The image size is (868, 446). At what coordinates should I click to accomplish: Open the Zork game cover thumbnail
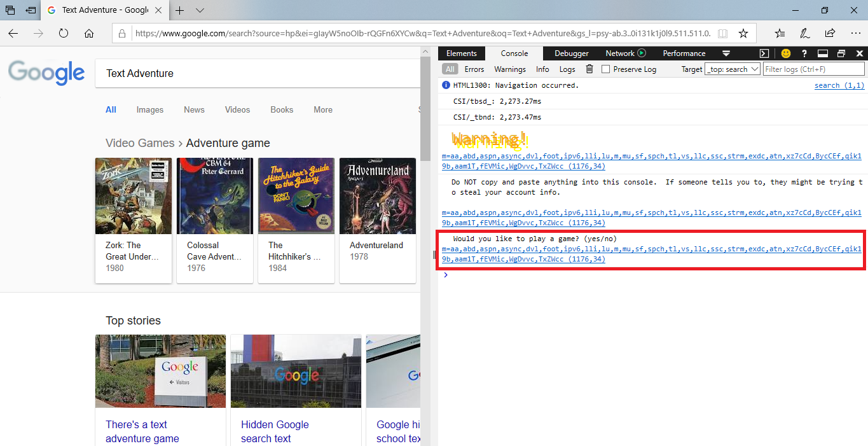pos(134,196)
